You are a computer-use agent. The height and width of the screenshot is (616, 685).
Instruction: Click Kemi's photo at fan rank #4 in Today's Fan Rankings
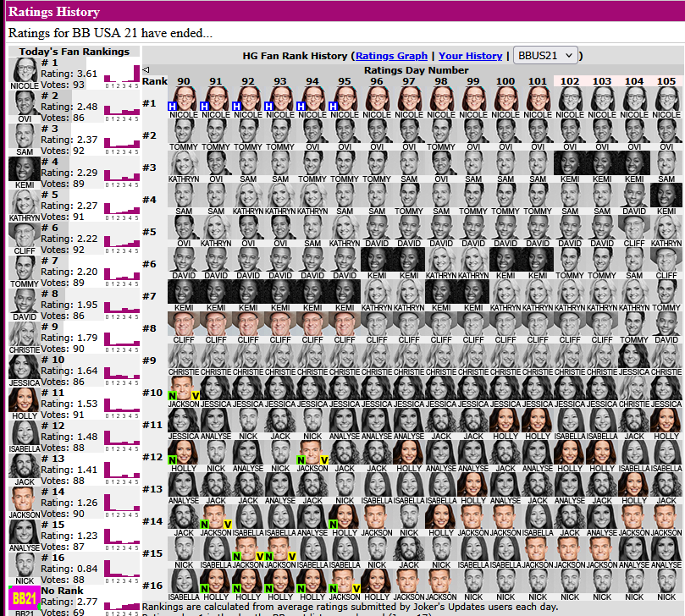pyautogui.click(x=25, y=169)
